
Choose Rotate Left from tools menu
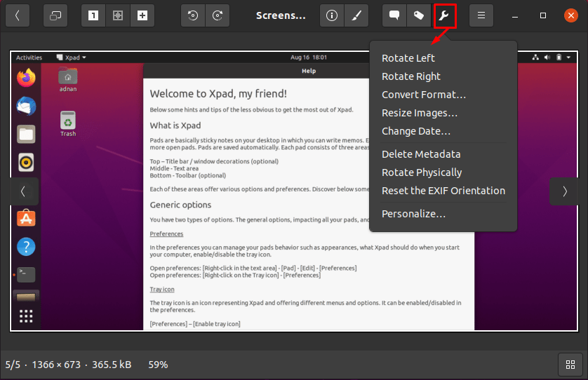(408, 58)
